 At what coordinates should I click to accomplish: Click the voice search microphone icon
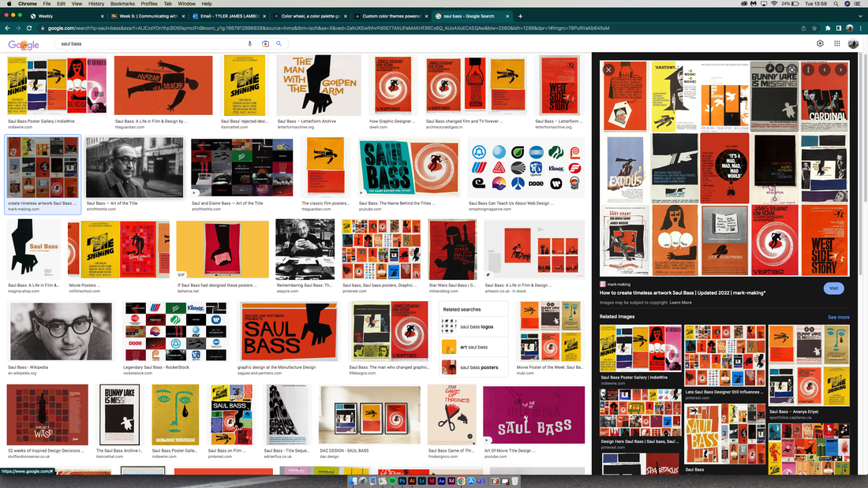coord(249,43)
